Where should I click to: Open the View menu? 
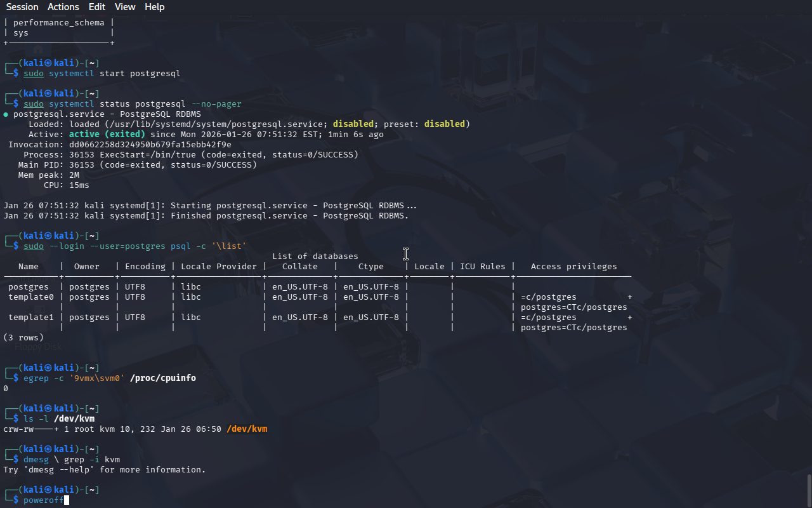(x=125, y=7)
